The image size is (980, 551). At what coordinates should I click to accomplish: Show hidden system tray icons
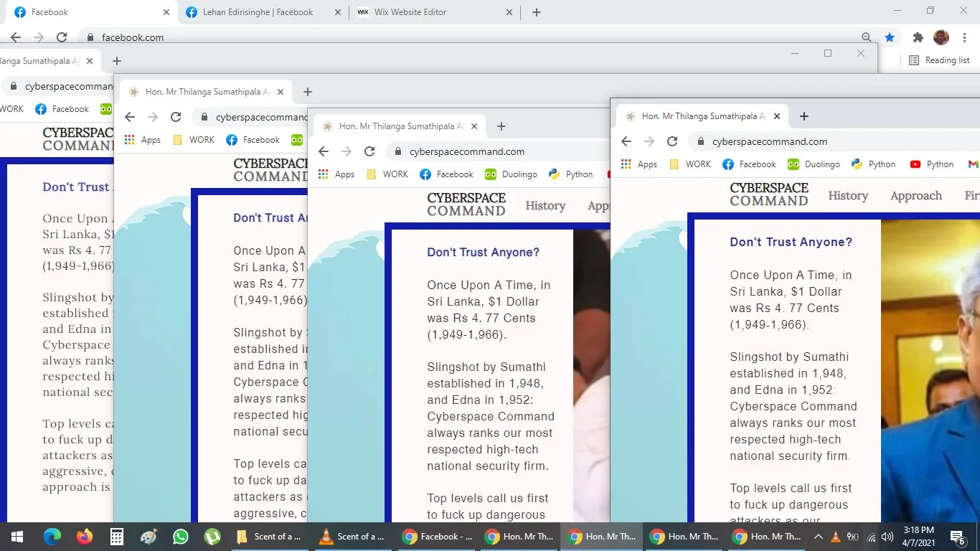click(x=818, y=537)
